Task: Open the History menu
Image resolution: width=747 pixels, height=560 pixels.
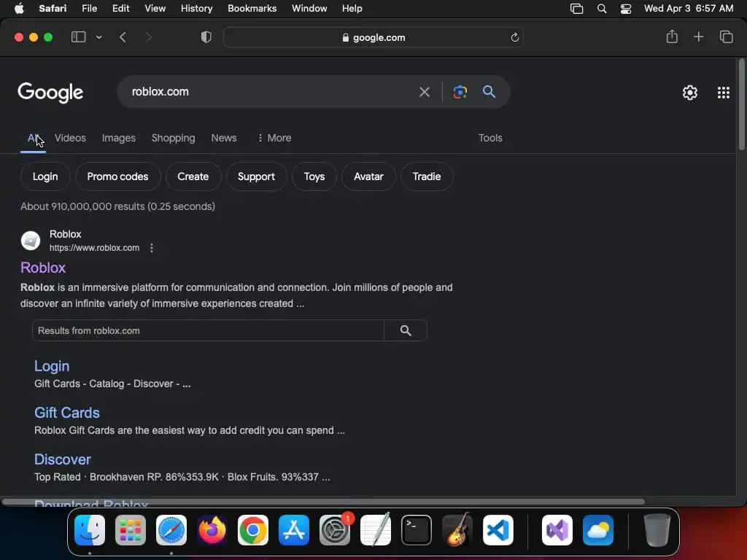Action: [x=196, y=9]
